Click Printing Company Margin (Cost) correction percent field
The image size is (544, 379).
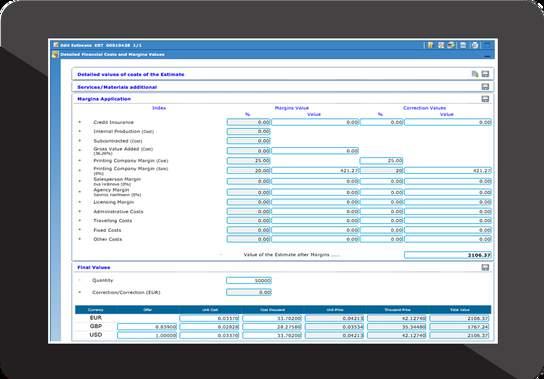(382, 161)
